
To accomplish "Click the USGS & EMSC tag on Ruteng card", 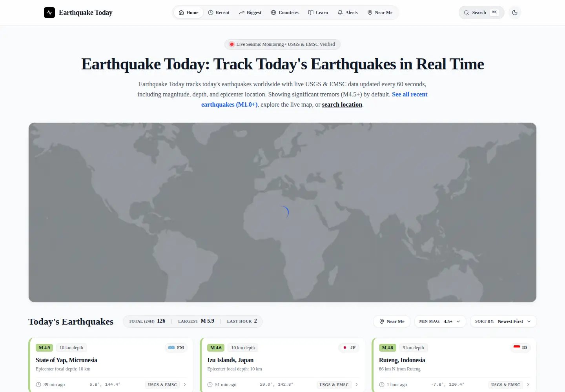I will (506, 385).
